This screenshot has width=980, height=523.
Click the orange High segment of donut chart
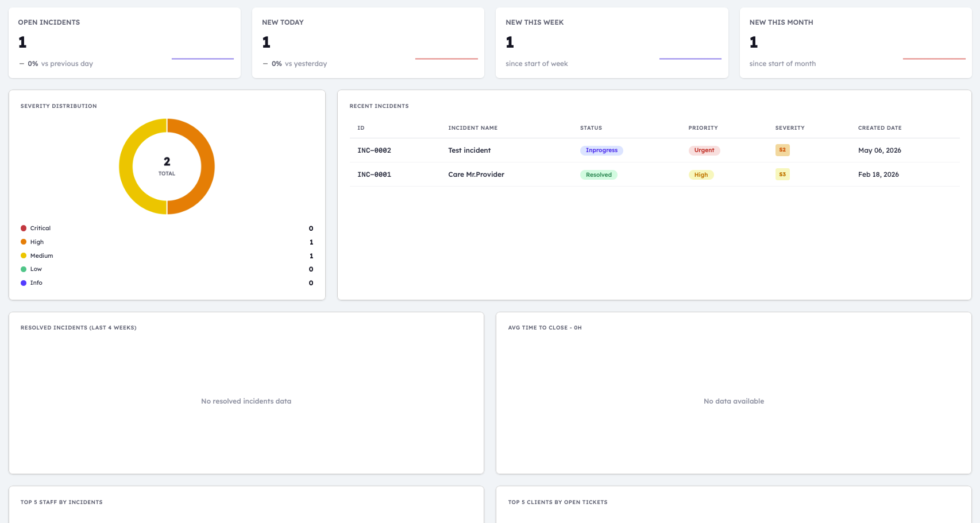point(208,166)
